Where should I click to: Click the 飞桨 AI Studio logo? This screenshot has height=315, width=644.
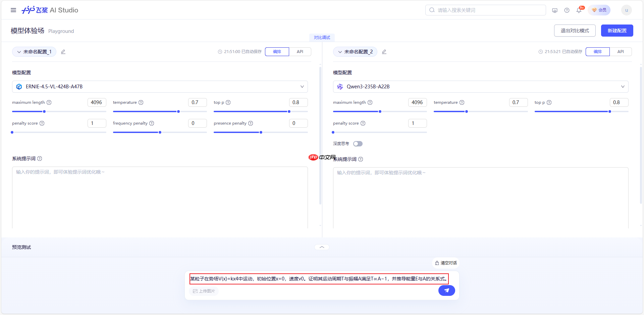coord(50,10)
